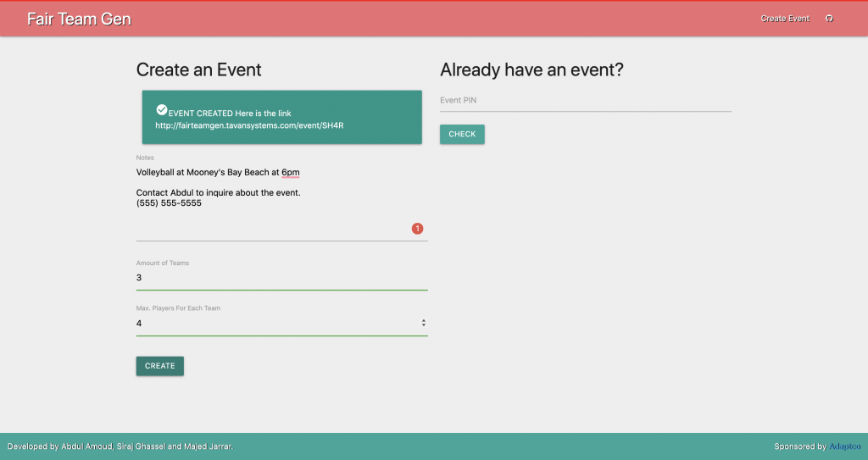Open the Adaptco sponsor link
This screenshot has width=868, height=460.
[845, 446]
